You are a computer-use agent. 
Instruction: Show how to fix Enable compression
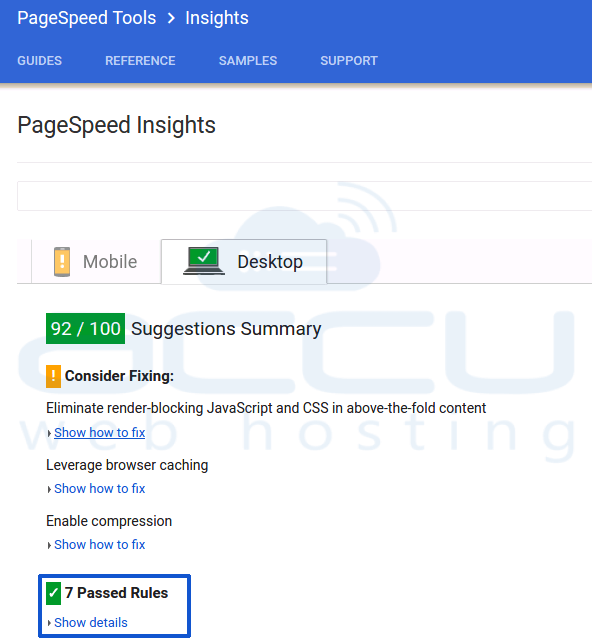99,545
